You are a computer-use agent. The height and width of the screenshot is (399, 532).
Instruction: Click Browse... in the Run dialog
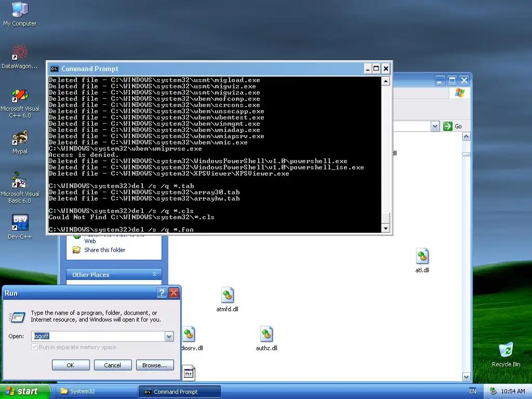click(155, 365)
